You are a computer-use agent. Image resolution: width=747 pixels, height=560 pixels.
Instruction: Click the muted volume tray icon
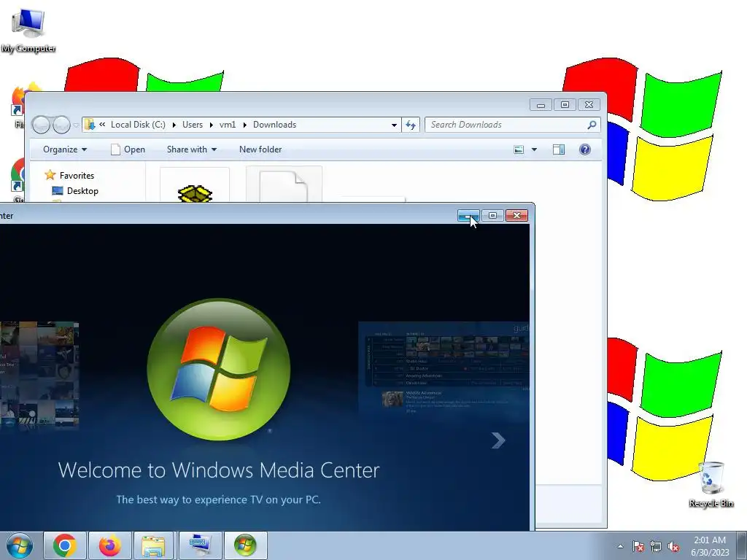673,546
